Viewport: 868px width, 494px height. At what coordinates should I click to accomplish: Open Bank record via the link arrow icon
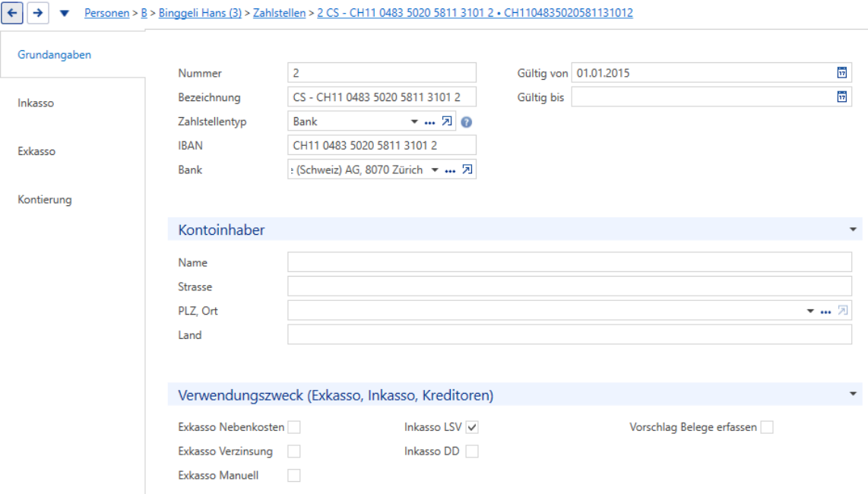pos(467,169)
